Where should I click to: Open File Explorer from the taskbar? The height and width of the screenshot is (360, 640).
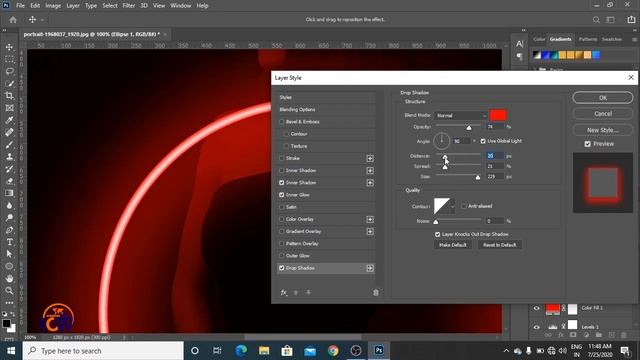click(264, 351)
